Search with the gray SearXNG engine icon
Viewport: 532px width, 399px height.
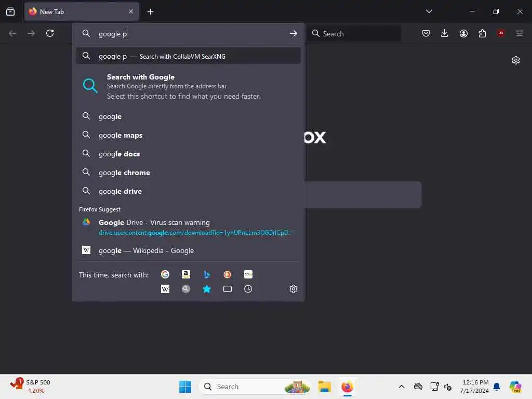point(186,289)
